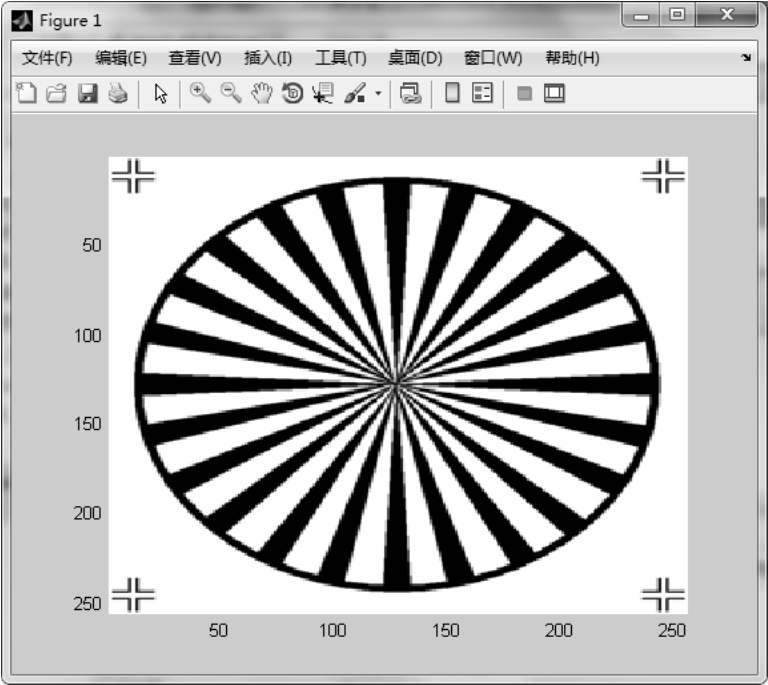
Task: Click the Figure 1 title text
Action: pos(70,21)
